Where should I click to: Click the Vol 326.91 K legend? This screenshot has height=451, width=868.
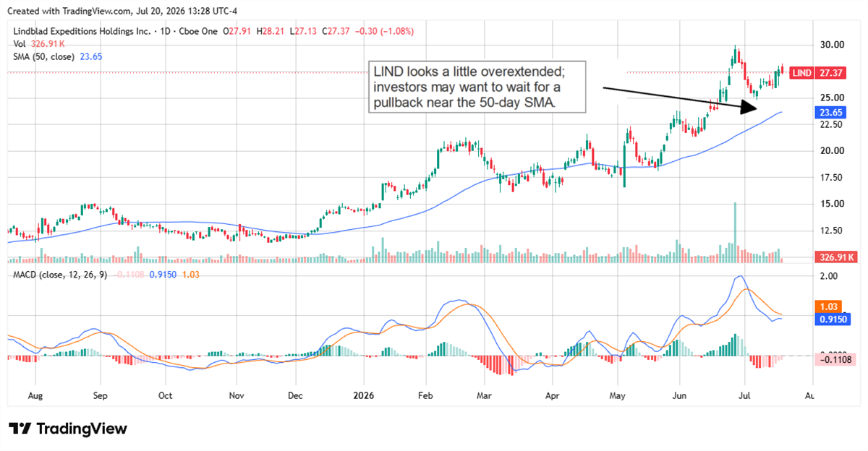[38, 43]
